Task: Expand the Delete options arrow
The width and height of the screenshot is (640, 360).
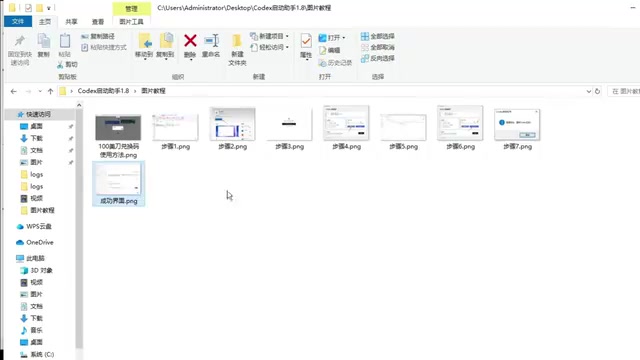Action: pyautogui.click(x=191, y=59)
